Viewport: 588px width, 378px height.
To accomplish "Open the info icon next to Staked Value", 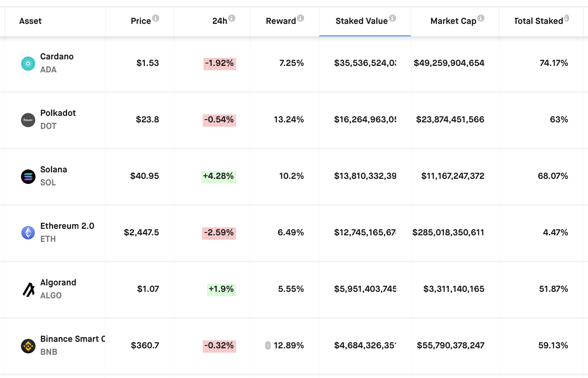I will [392, 18].
